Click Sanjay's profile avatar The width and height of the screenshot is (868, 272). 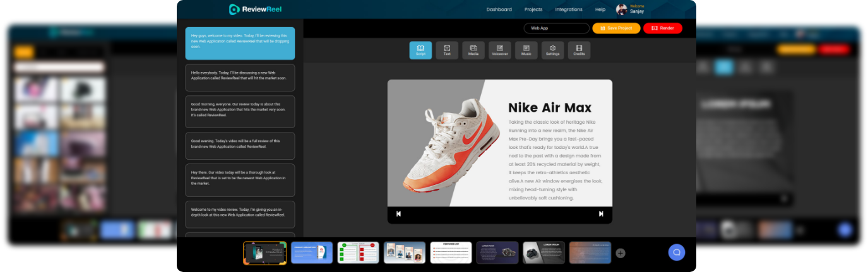(622, 9)
